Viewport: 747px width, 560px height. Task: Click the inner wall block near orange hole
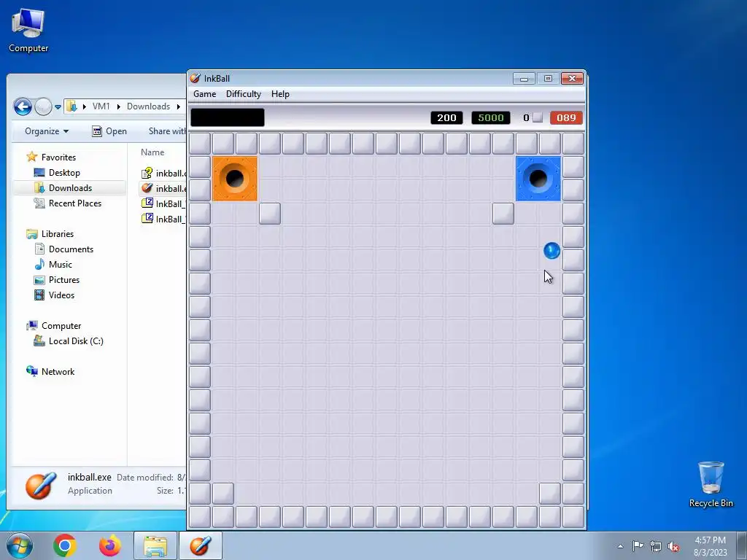[270, 214]
